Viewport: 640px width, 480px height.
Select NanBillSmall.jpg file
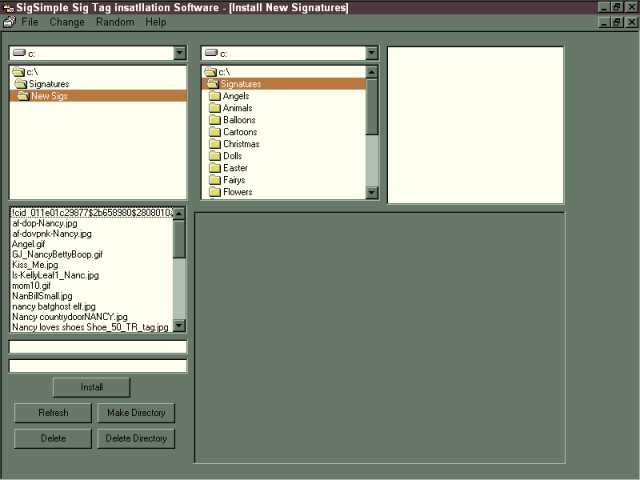click(x=42, y=296)
